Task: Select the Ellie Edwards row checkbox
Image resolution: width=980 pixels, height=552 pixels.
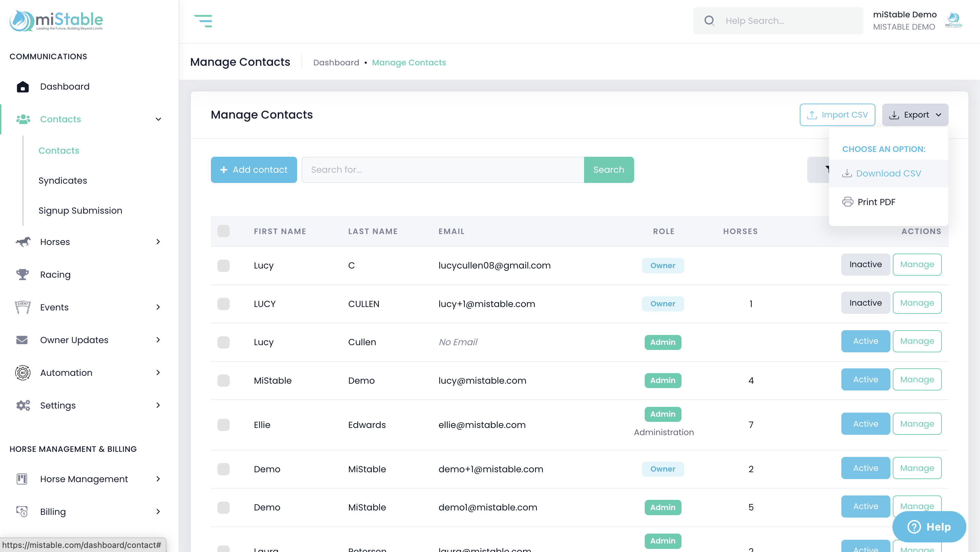Action: pos(223,425)
